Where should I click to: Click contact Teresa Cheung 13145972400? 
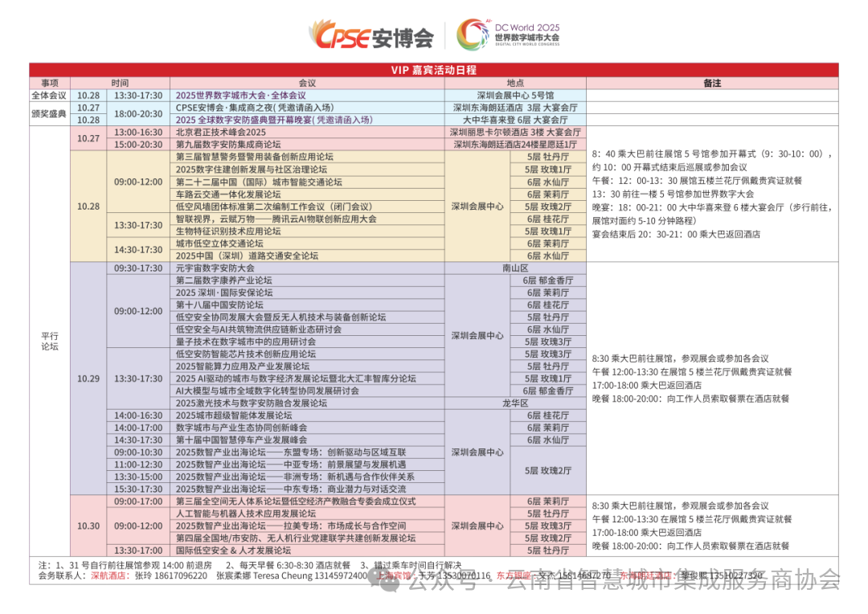pos(310,575)
